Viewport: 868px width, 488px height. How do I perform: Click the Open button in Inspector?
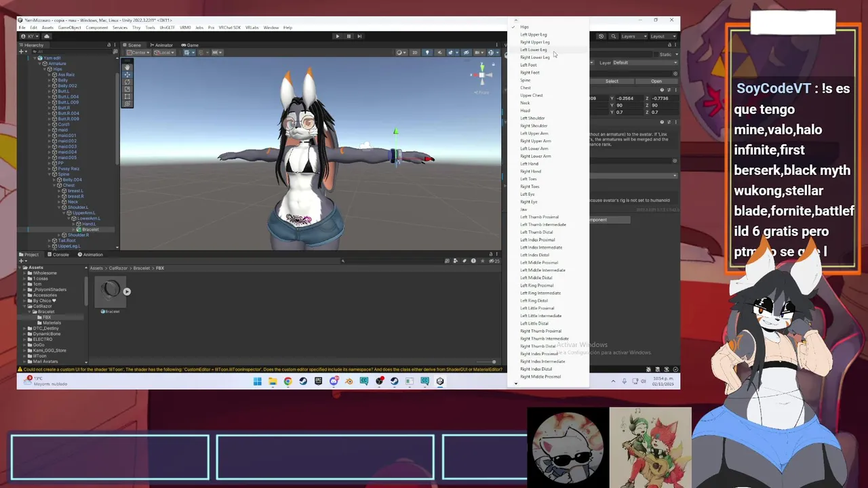point(656,81)
